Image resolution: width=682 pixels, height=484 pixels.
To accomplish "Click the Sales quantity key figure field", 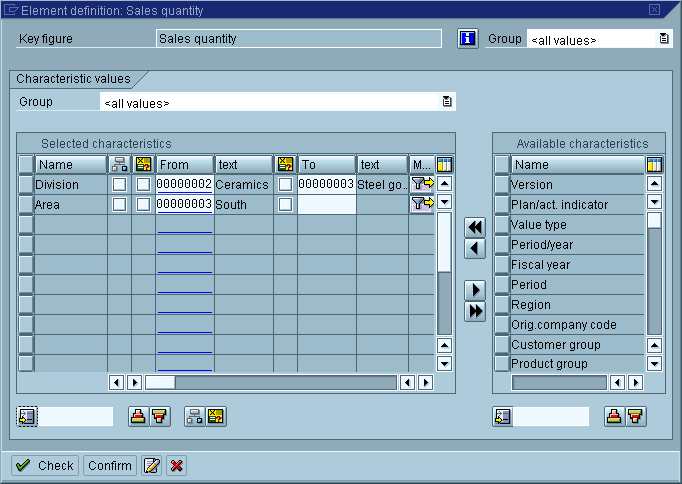I will click(x=299, y=39).
